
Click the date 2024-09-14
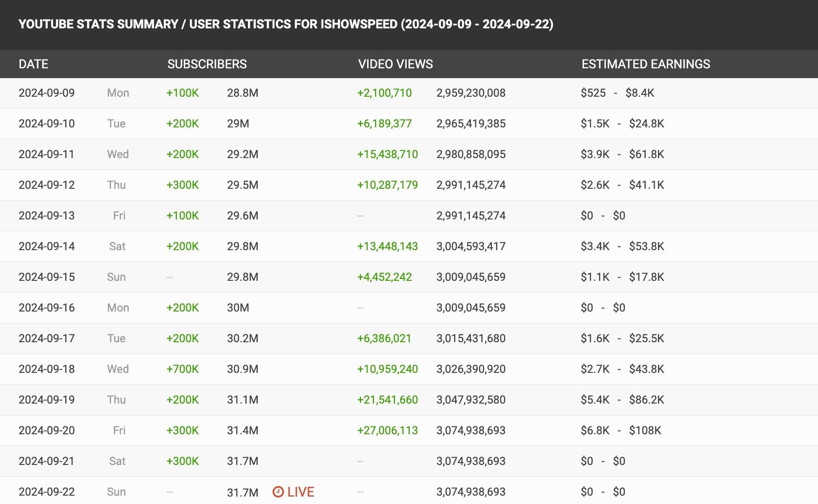[x=47, y=246]
